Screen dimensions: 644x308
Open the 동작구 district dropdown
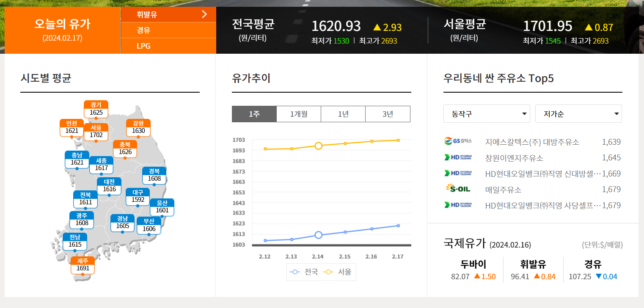coord(487,114)
